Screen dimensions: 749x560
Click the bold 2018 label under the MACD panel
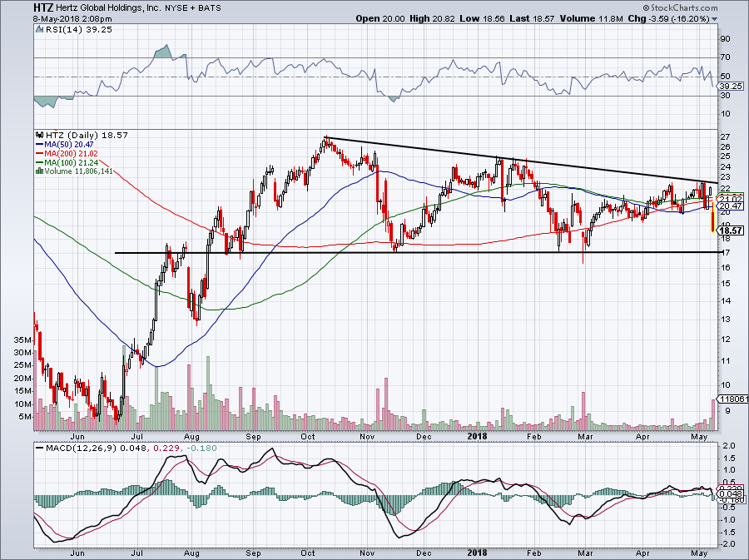coord(477,553)
